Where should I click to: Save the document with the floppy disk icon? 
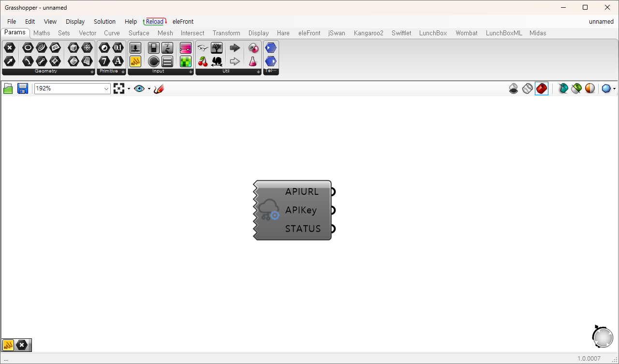click(23, 88)
